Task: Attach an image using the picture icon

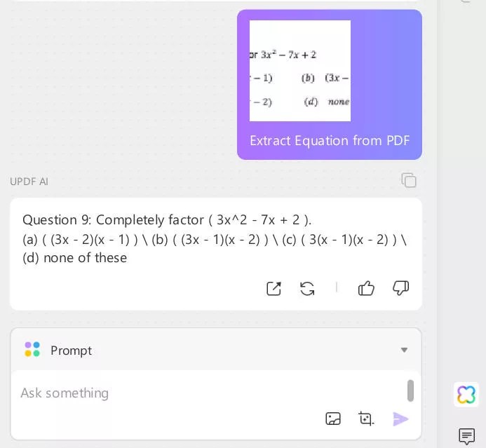Action: coord(333,419)
